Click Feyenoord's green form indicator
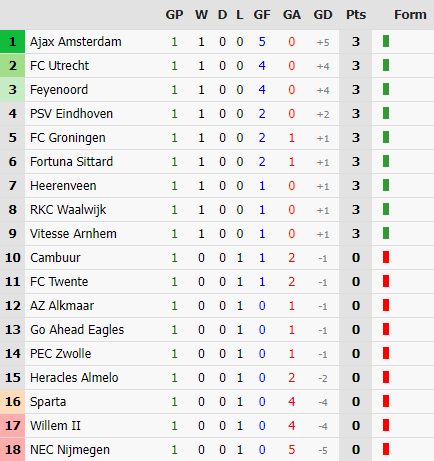 pyautogui.click(x=386, y=89)
